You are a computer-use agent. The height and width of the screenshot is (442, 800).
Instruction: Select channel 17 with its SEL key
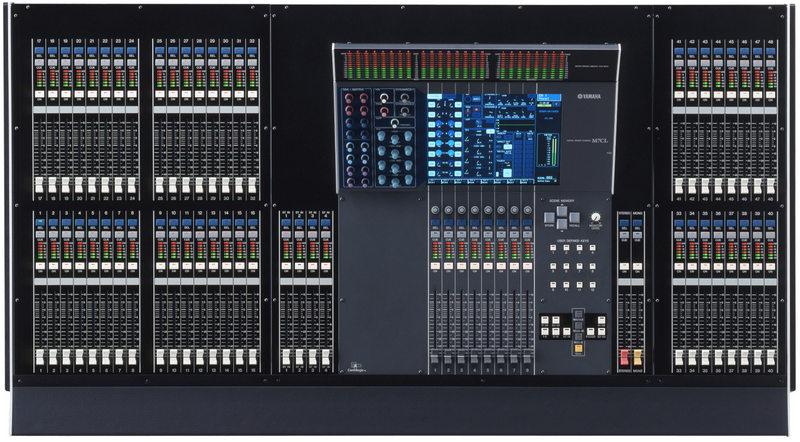pos(39,51)
